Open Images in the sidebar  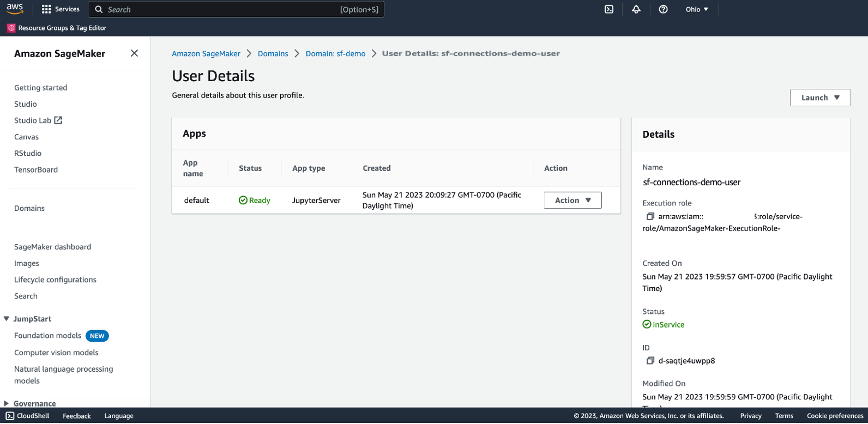(27, 263)
